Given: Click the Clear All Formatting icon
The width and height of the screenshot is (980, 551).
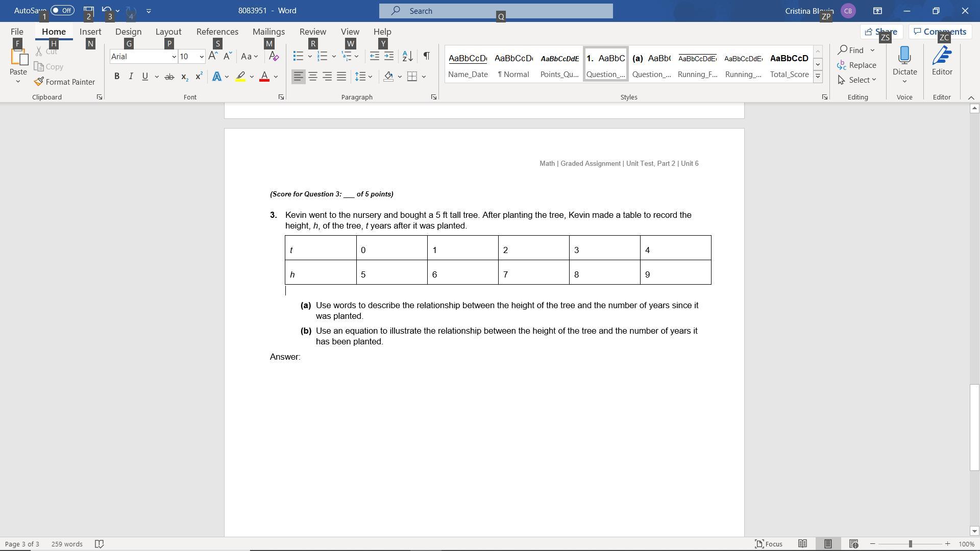Looking at the screenshot, I should (x=274, y=56).
